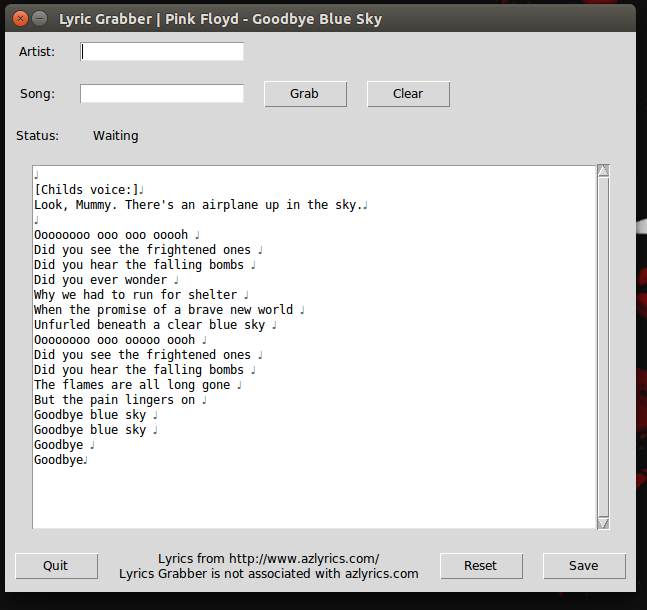The height and width of the screenshot is (610, 647).
Task: Click the lyrics scrollbar down arrow
Action: [603, 523]
